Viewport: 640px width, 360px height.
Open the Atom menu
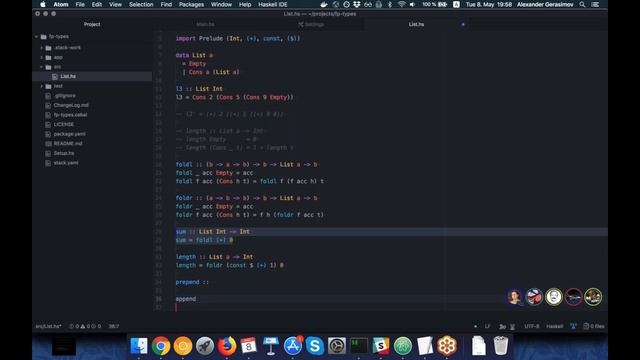61,4
